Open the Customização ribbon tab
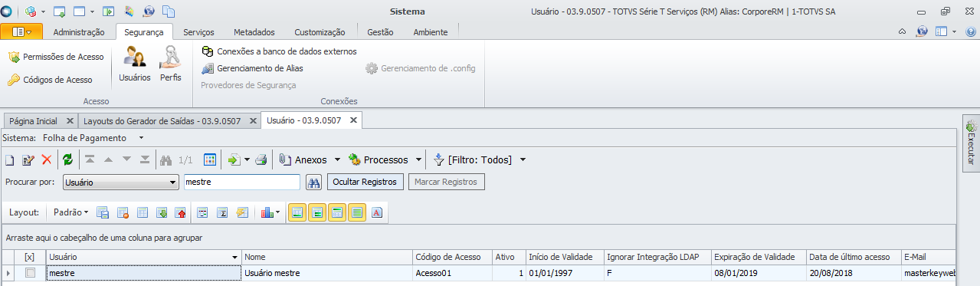The height and width of the screenshot is (286, 980). point(320,32)
